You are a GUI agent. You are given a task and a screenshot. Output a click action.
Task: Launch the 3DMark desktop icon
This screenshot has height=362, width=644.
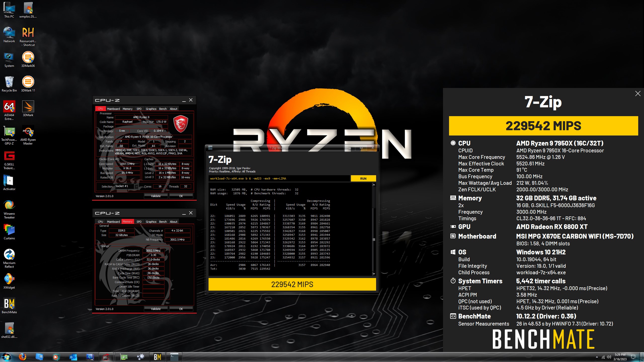28,109
